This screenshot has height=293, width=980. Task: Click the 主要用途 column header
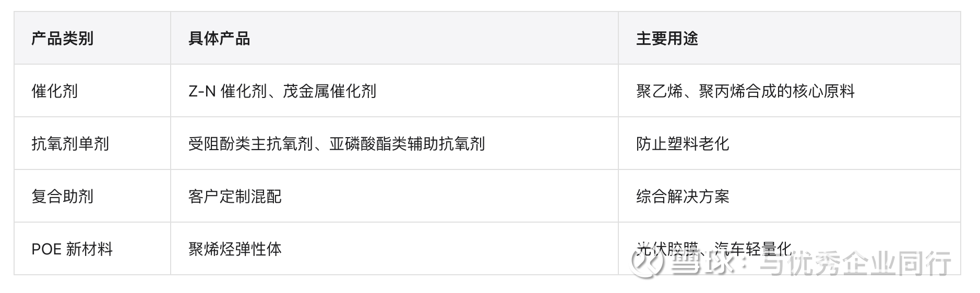667,39
